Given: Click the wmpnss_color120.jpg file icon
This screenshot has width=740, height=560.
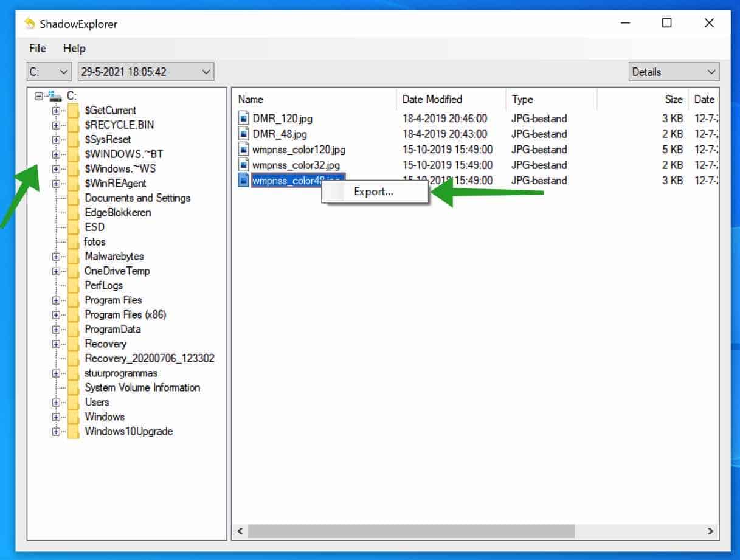Looking at the screenshot, I should pyautogui.click(x=244, y=149).
